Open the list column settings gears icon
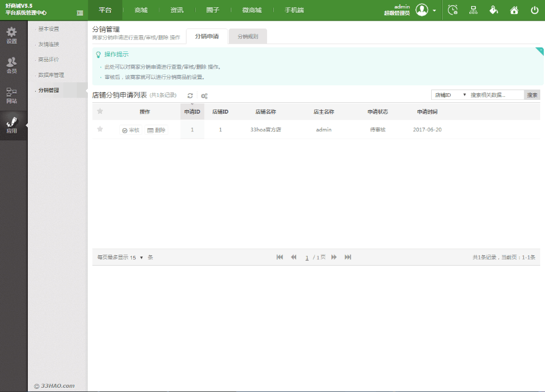Screen dimensions: 545x392 [204, 96]
